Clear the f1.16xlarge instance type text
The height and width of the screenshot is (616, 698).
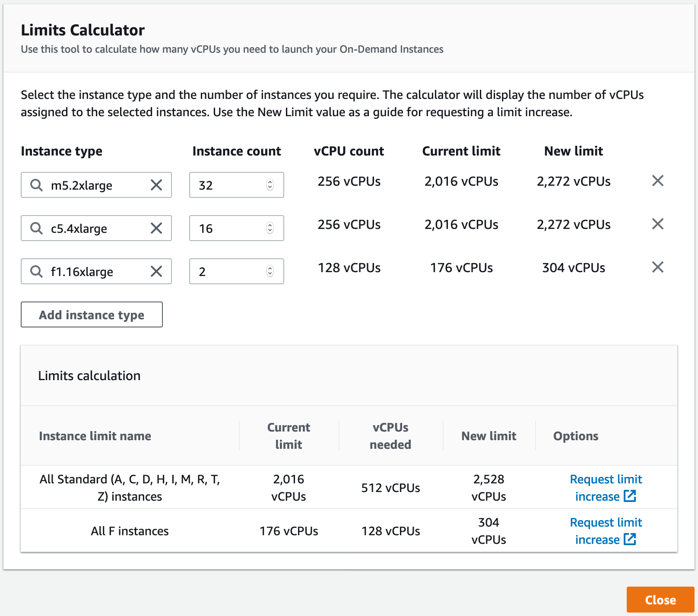157,271
